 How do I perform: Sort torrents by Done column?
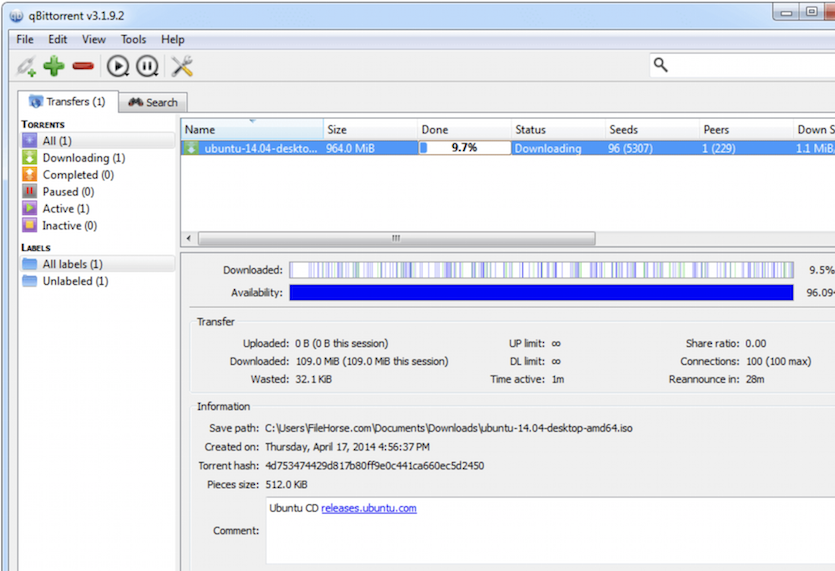(464, 129)
